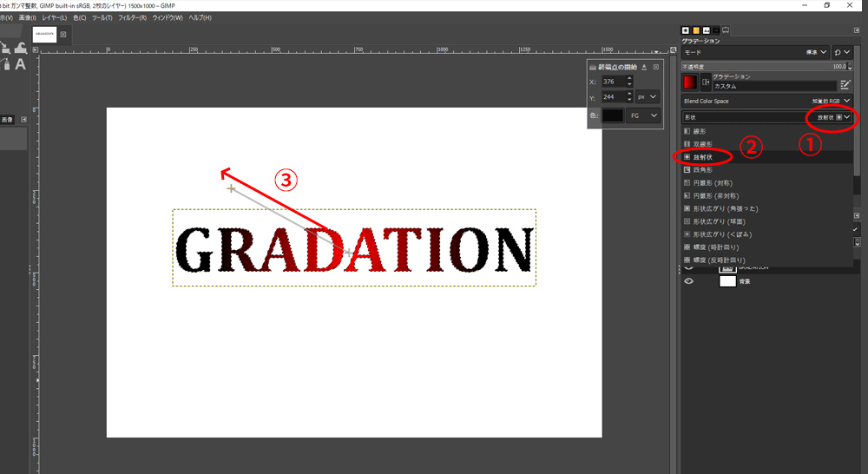This screenshot has width=868, height=474.
Task: Choose 螺旋 (反時計回り) shape
Action: (766, 260)
